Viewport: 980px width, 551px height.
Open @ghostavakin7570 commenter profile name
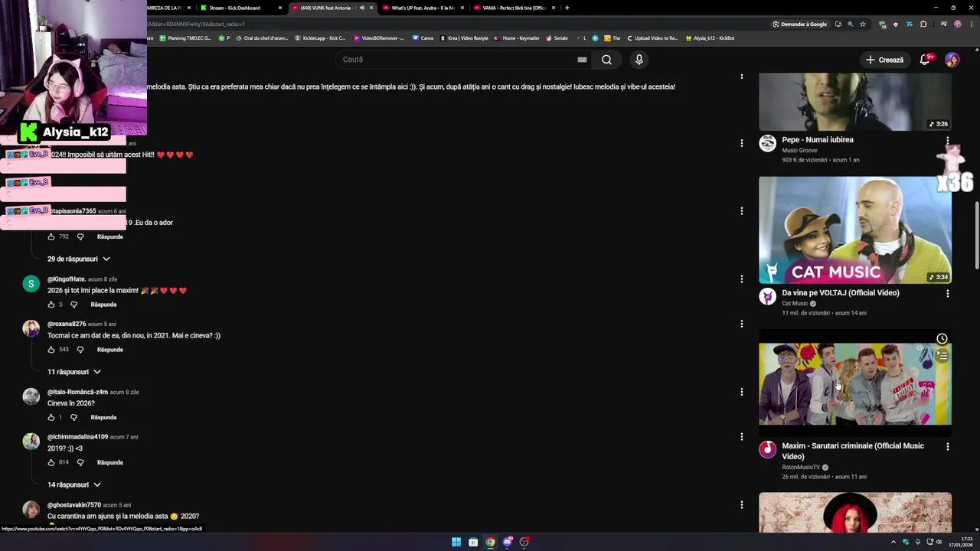pos(73,505)
